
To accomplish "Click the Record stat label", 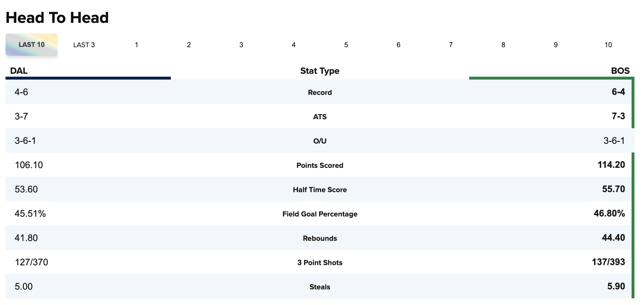I will click(320, 93).
